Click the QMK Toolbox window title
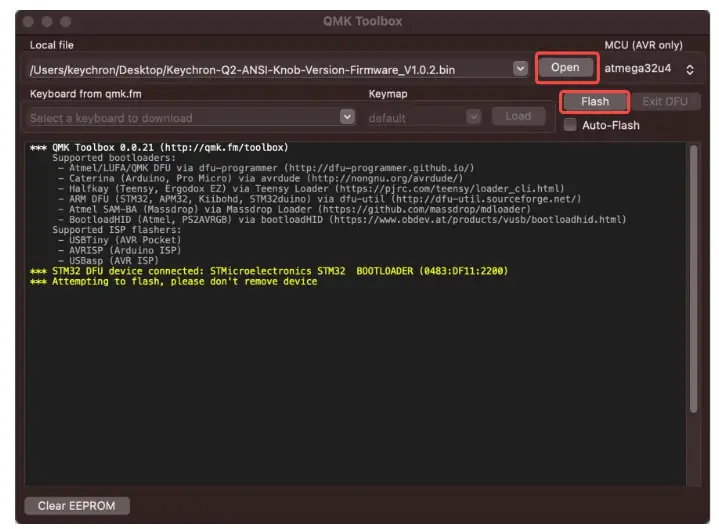Image resolution: width=719 pixels, height=529 pixels. pos(362,21)
